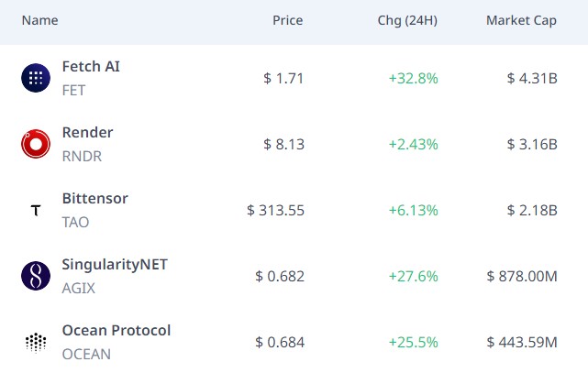
Task: Click the +32.8% change for Fetch AI
Action: coord(413,78)
